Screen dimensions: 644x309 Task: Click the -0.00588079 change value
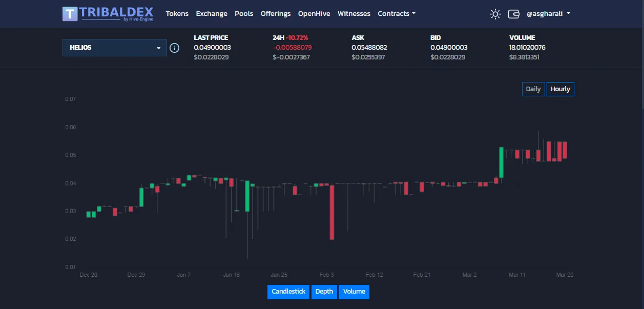click(292, 48)
